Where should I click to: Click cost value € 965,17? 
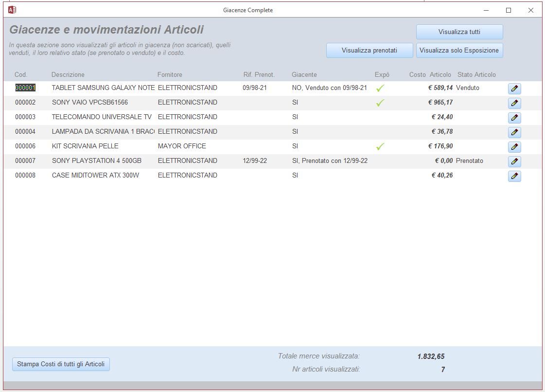point(440,102)
